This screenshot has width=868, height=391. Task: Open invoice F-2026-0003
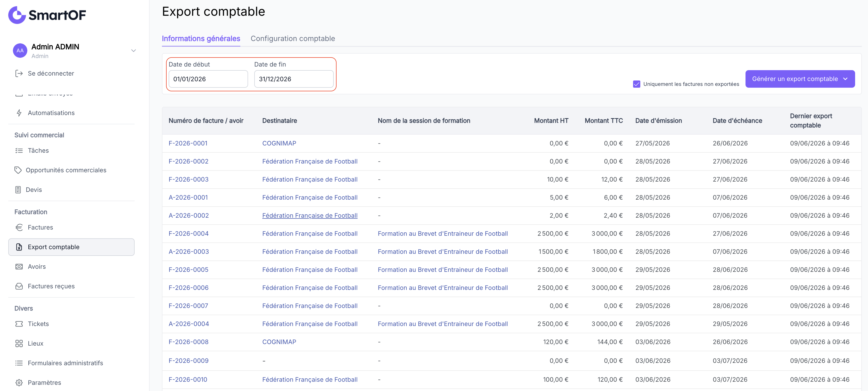[188, 179]
